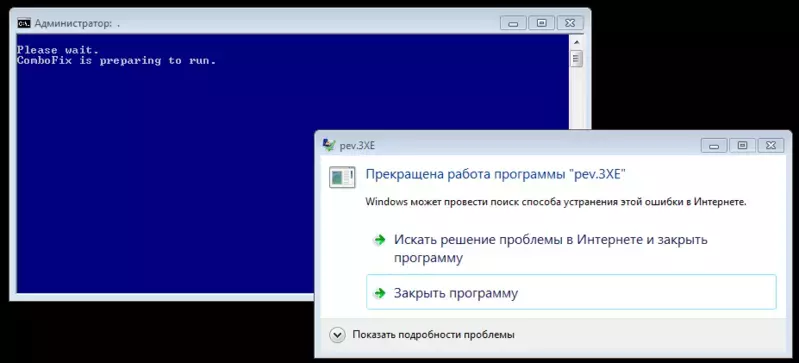Click the green arrow next to Закрыть программу
Screen dimensions: 799x363
click(x=379, y=293)
